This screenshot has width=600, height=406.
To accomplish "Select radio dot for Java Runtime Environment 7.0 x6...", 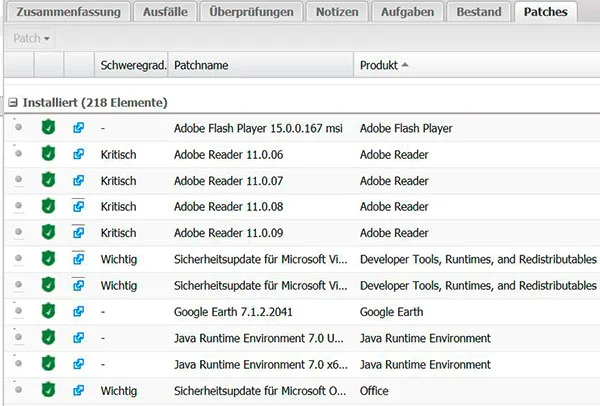I will (18, 363).
